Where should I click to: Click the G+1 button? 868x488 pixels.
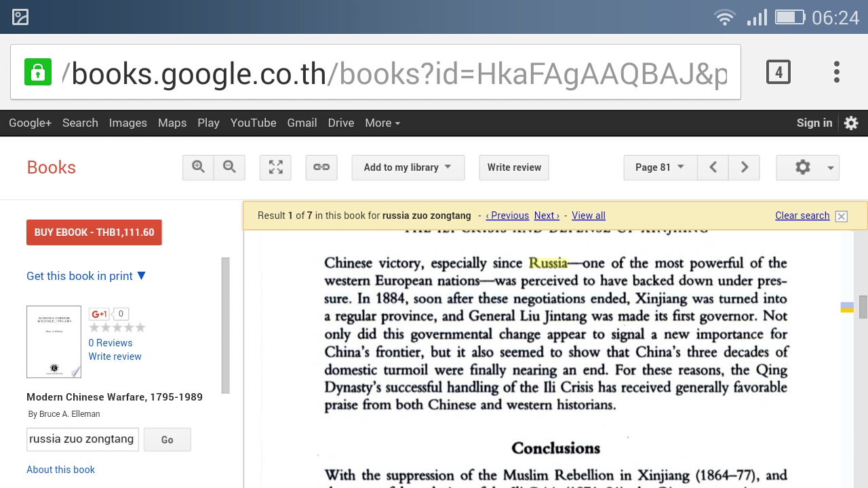100,314
